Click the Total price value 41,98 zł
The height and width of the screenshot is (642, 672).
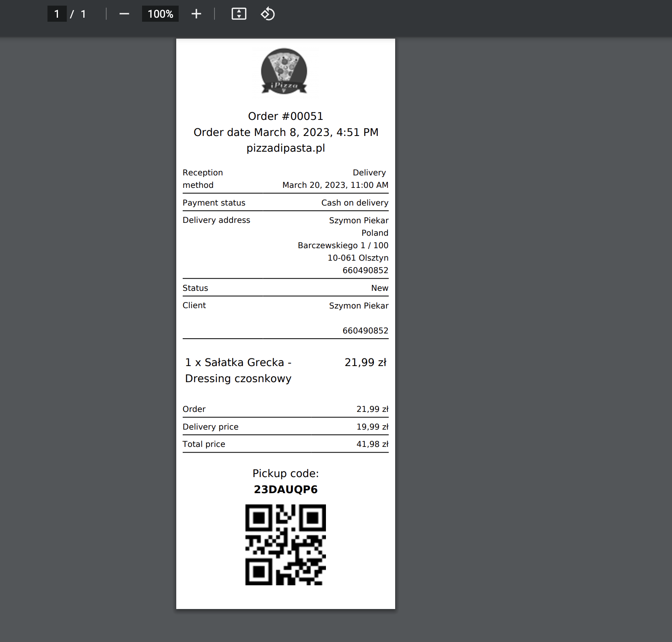tap(372, 444)
